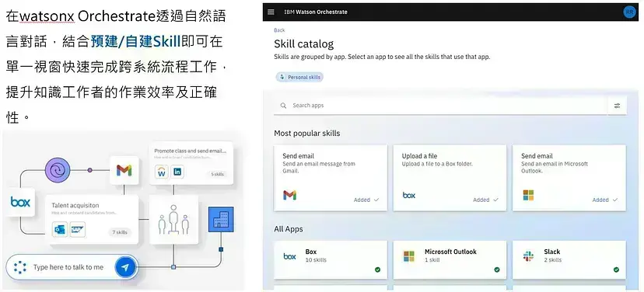Click the 'All Apps' heading
The image size is (644, 292).
tap(289, 229)
